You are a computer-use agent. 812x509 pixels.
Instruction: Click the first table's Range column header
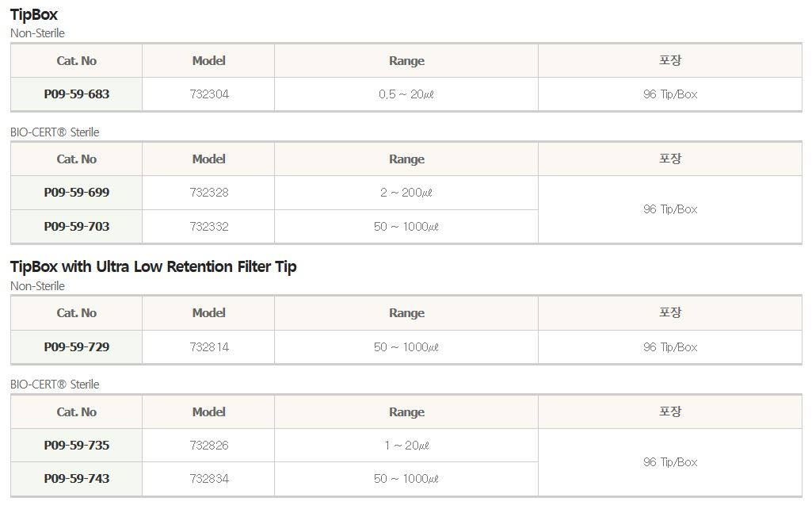[406, 61]
